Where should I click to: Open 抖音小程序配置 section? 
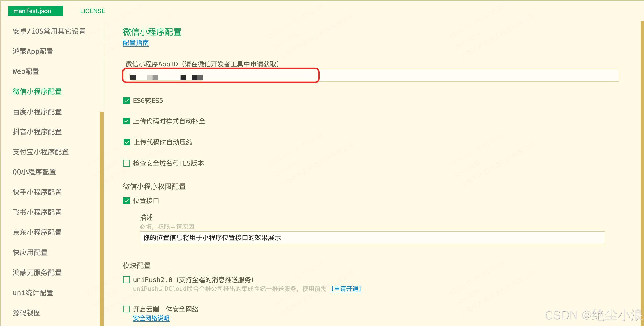coord(37,132)
